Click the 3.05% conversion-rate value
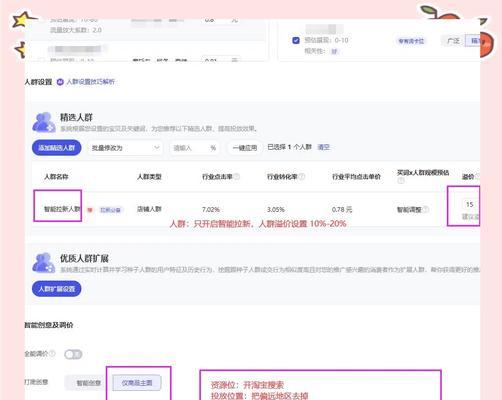The height and width of the screenshot is (400, 502). coord(276,210)
